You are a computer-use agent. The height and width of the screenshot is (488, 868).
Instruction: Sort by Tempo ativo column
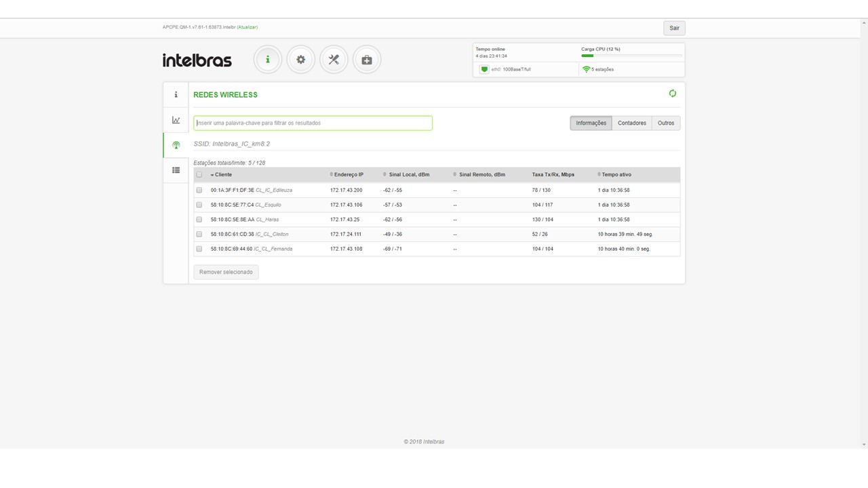[614, 175]
